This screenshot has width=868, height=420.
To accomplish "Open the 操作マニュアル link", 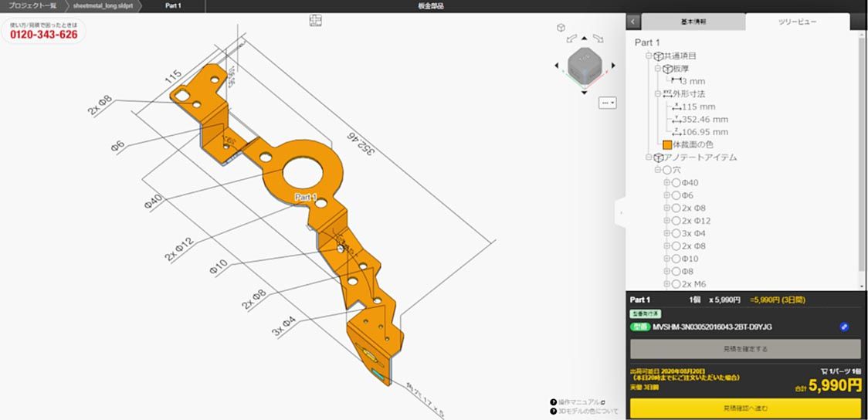I will pos(578,401).
